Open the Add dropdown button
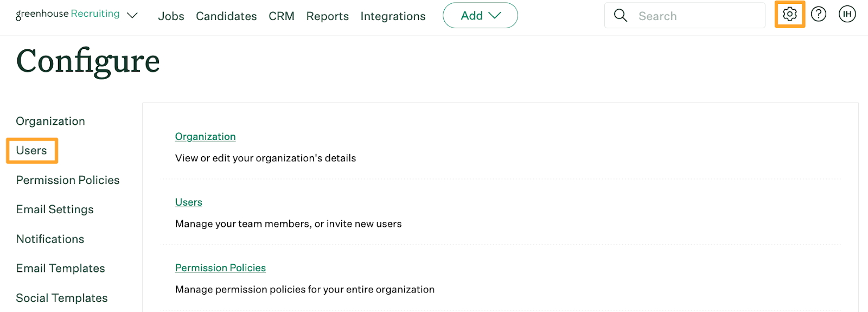868x312 pixels. [x=480, y=16]
